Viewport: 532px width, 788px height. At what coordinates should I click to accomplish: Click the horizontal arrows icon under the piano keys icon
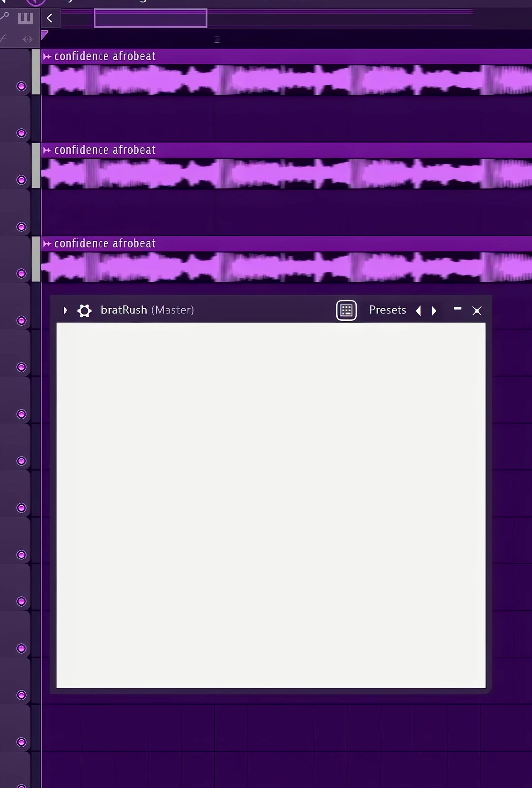(x=28, y=39)
